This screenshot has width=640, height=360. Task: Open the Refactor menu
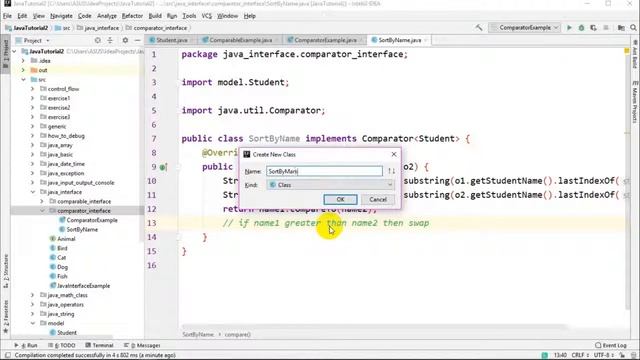point(132,16)
